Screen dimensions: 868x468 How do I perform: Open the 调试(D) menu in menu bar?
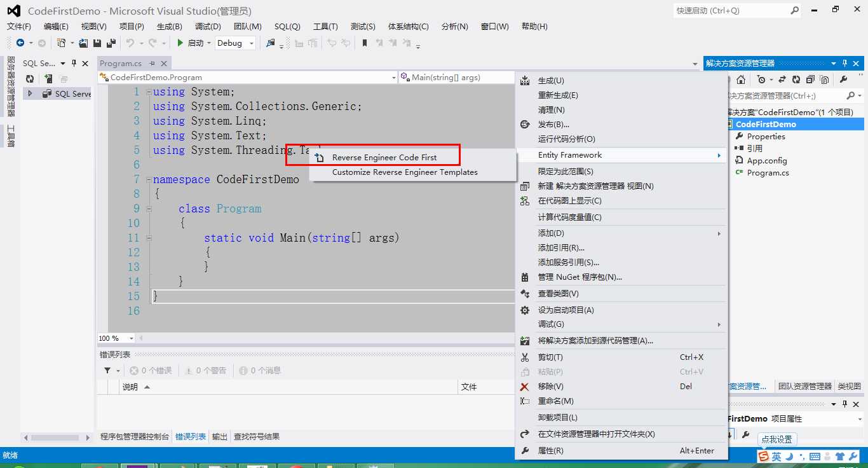coord(208,26)
